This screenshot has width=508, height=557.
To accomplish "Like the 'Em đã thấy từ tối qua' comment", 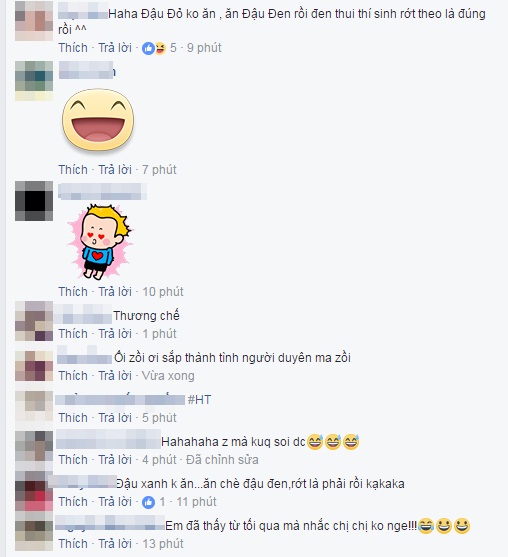I will coord(73,544).
